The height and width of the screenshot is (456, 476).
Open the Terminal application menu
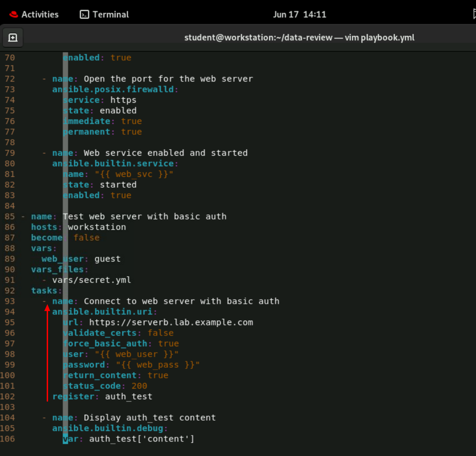coord(103,14)
